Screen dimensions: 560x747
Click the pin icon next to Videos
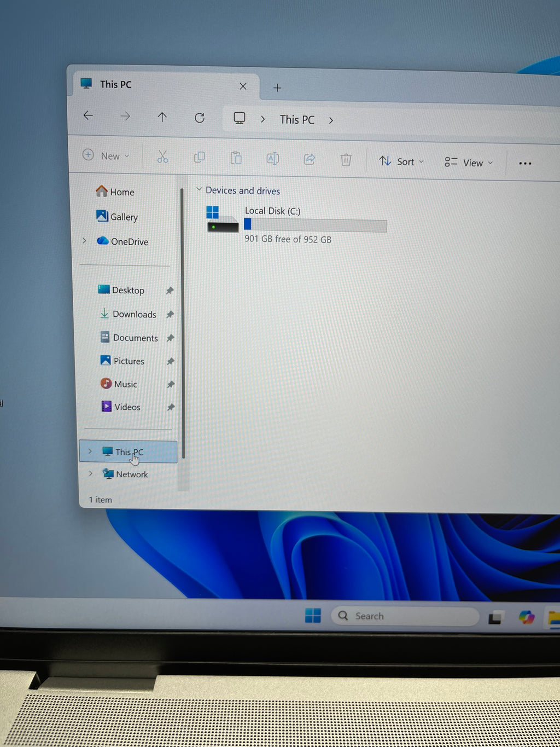click(x=171, y=407)
